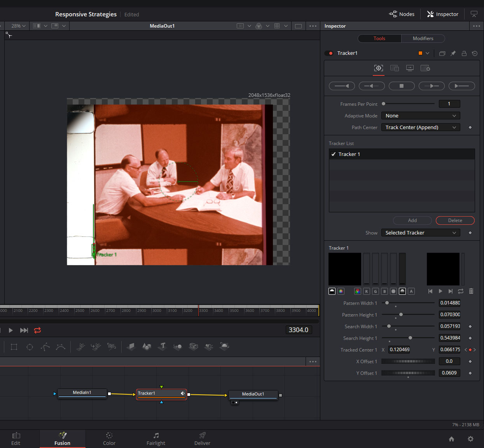Image resolution: width=484 pixels, height=448 pixels.
Task: Reset Tracker1 settings to default
Action: click(x=475, y=53)
